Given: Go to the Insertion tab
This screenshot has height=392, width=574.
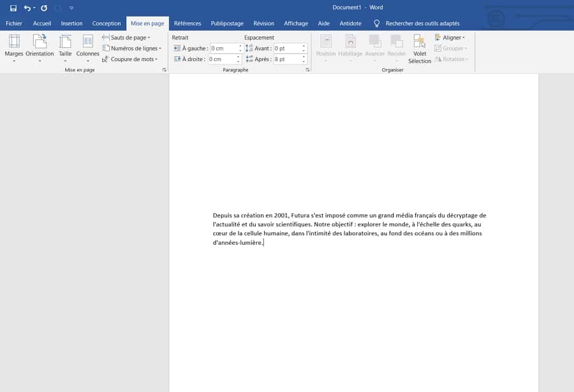Looking at the screenshot, I should pos(71,23).
